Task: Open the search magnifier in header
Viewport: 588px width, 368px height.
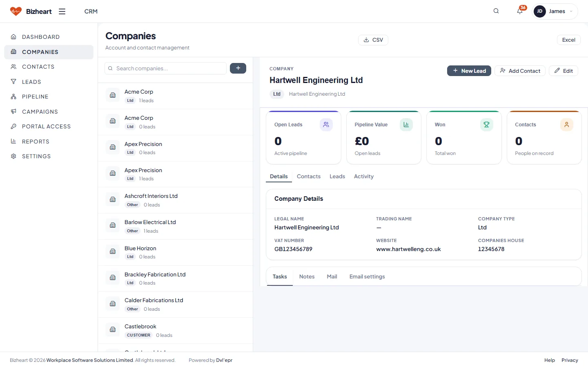Action: point(496,11)
